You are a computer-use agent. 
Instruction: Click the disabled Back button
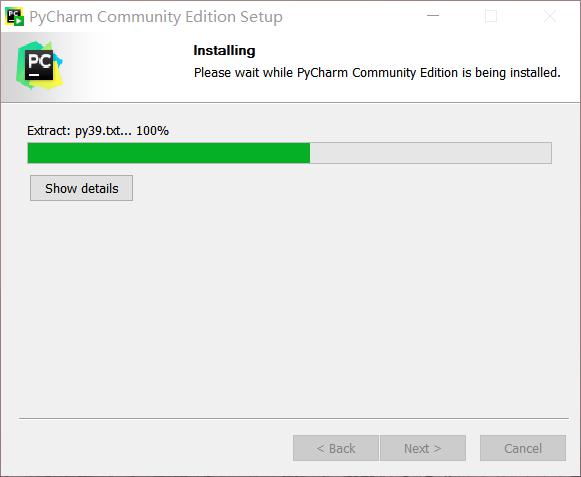click(336, 448)
